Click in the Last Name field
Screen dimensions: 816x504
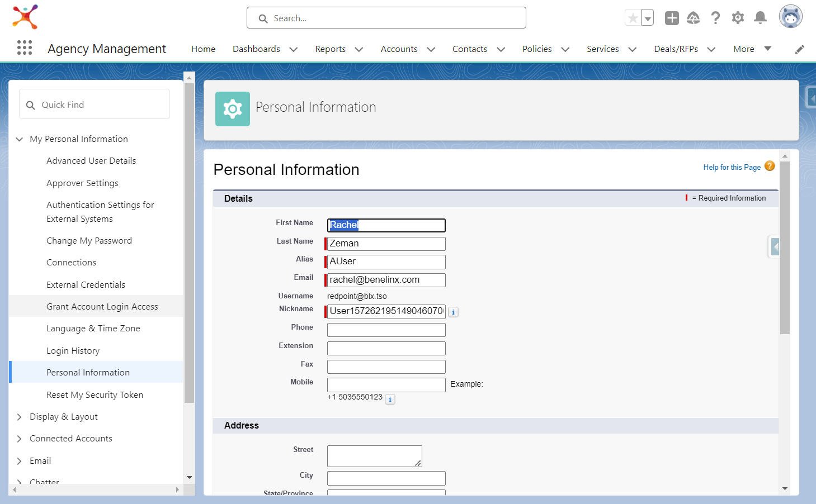coord(386,244)
